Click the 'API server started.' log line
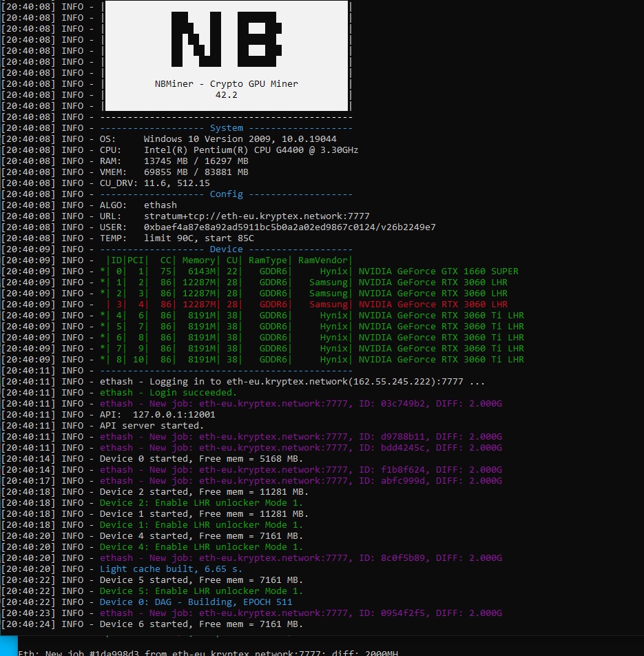This screenshot has height=656, width=644. pyautogui.click(x=152, y=425)
